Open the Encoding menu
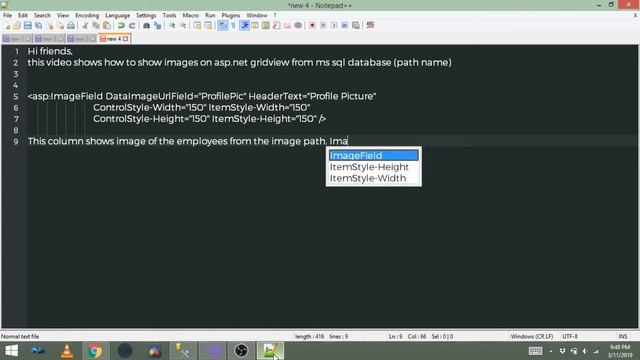Screen dimensions: 640x360 (87, 16)
